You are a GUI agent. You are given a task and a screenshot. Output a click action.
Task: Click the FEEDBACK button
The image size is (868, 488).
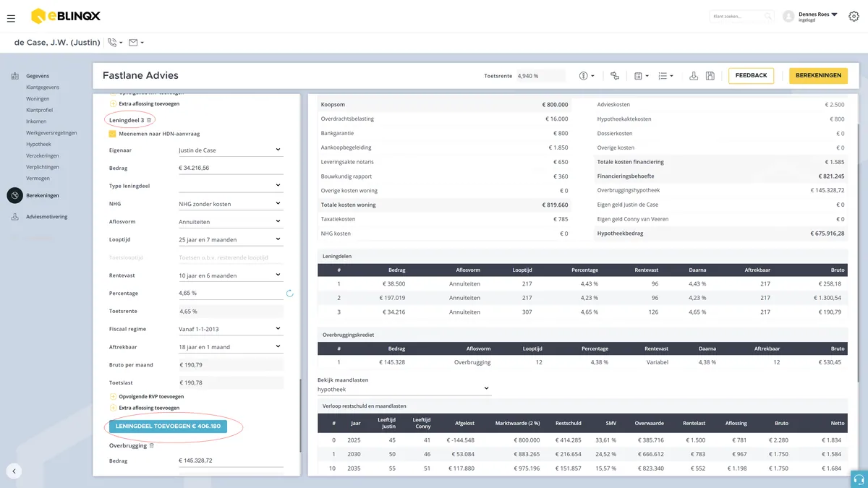pos(751,76)
